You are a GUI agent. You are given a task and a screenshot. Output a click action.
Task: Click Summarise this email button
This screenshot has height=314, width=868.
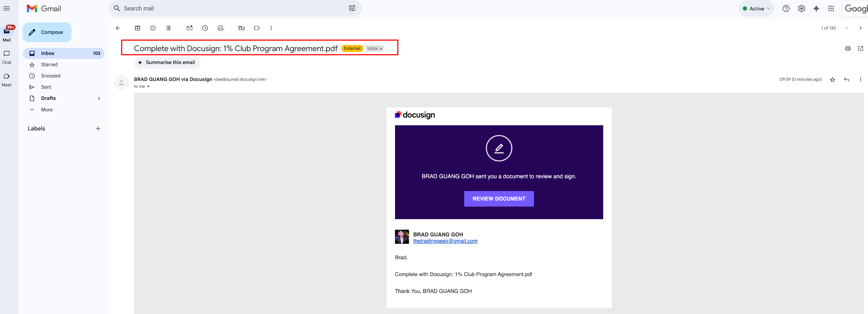[x=167, y=62]
